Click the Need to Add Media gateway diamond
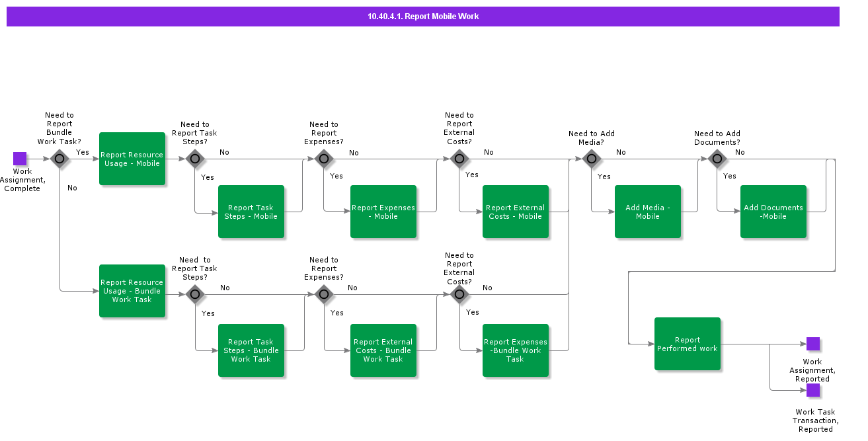868x441 pixels. point(591,159)
